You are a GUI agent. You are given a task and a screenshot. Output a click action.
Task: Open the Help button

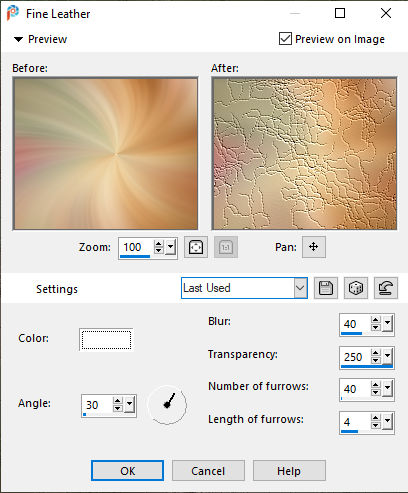[289, 471]
